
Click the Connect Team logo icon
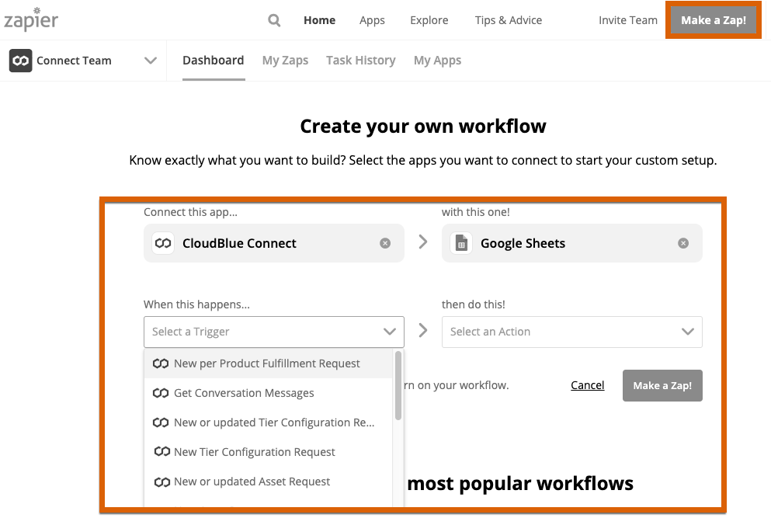click(21, 61)
